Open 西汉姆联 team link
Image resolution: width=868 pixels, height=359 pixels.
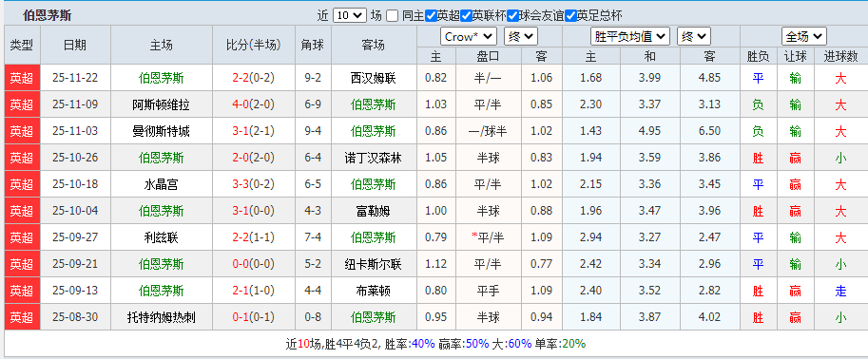(373, 78)
